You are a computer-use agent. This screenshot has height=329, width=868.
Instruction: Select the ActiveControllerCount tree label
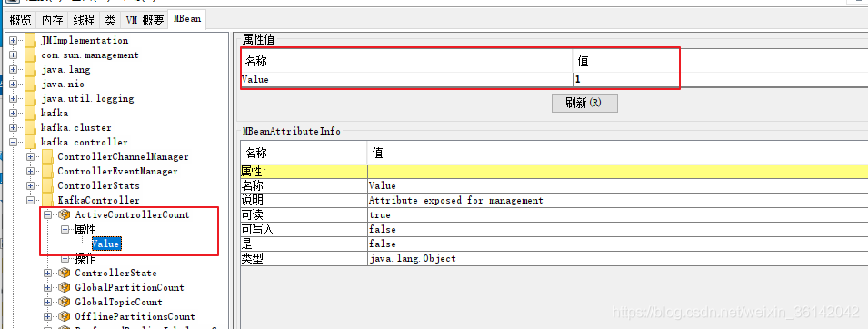tap(133, 214)
